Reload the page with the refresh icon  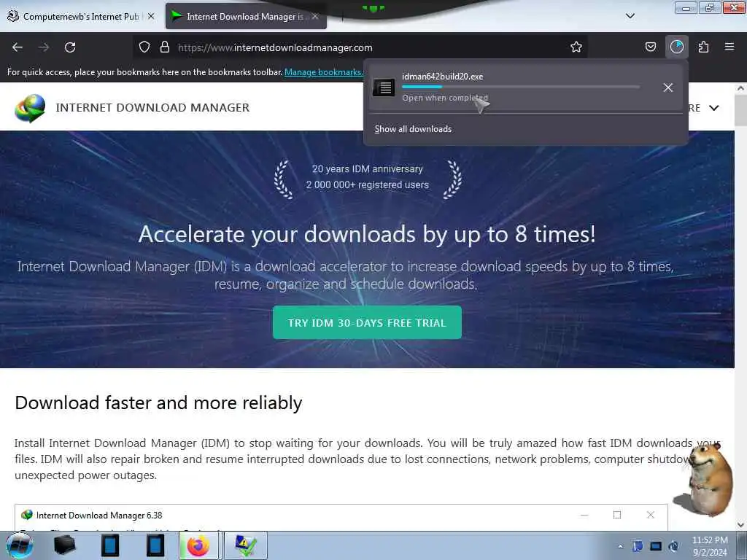pyautogui.click(x=70, y=47)
